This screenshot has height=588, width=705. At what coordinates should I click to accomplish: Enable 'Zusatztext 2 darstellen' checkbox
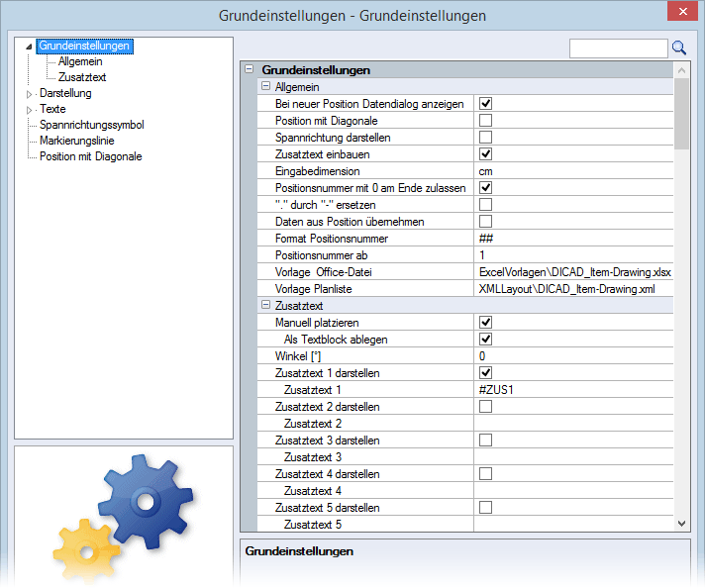coord(485,407)
